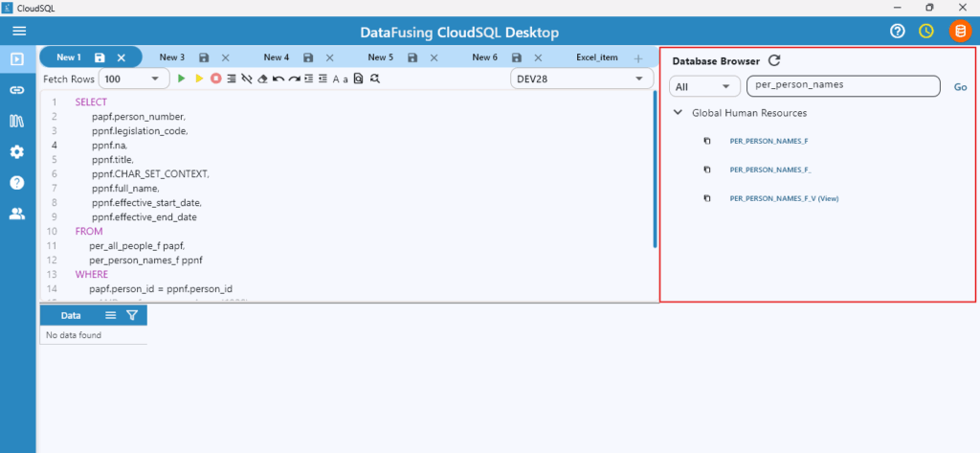The height and width of the screenshot is (453, 980).
Task: Open the help icon in left sidebar
Action: 17,183
